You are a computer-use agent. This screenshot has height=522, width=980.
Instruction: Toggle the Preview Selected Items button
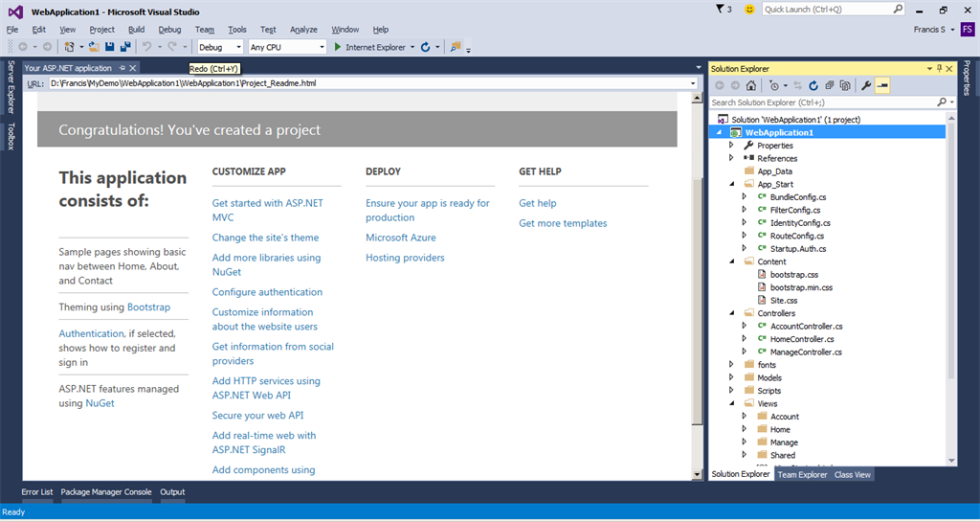[882, 85]
